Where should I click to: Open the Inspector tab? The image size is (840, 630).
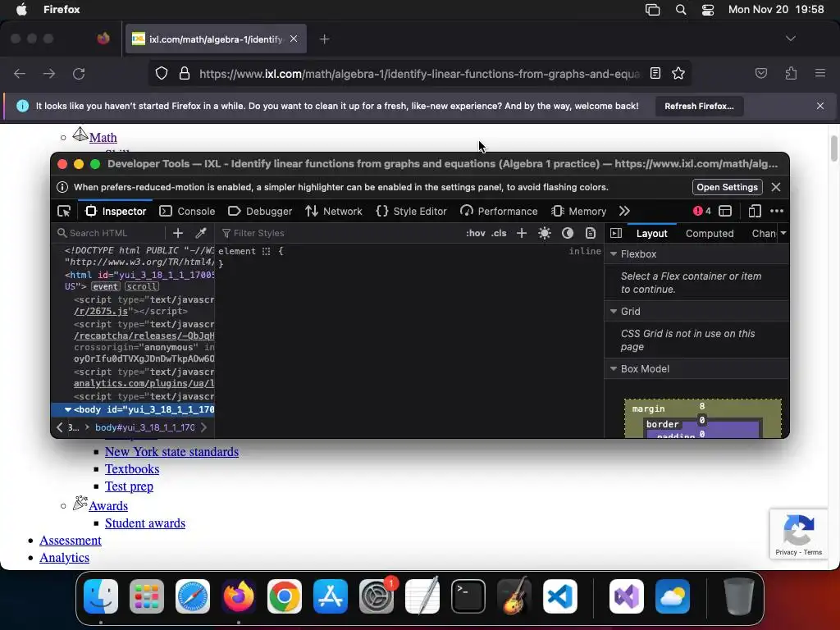coord(116,211)
